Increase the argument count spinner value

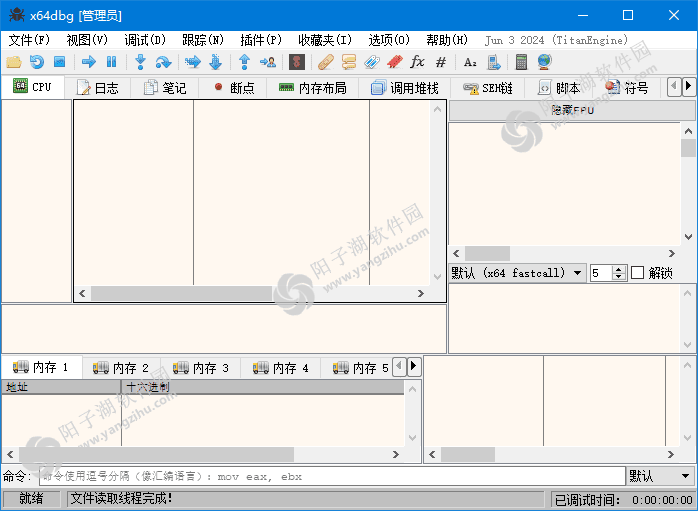[x=619, y=269]
